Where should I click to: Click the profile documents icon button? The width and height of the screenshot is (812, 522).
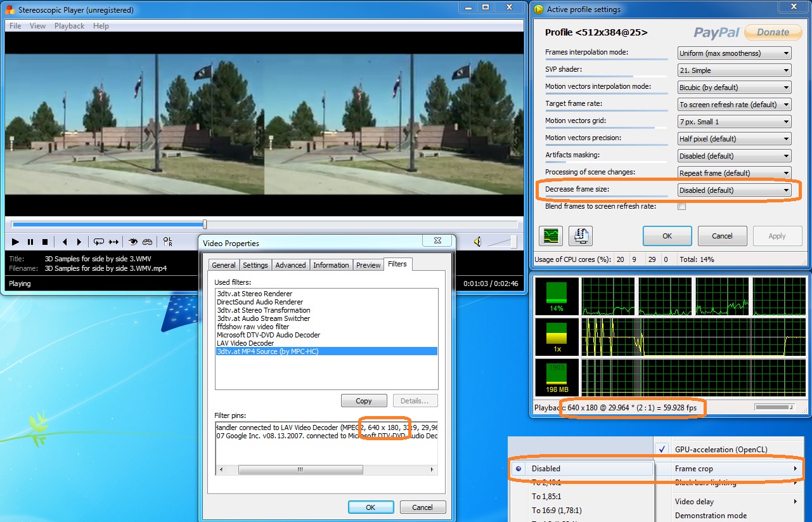point(580,236)
